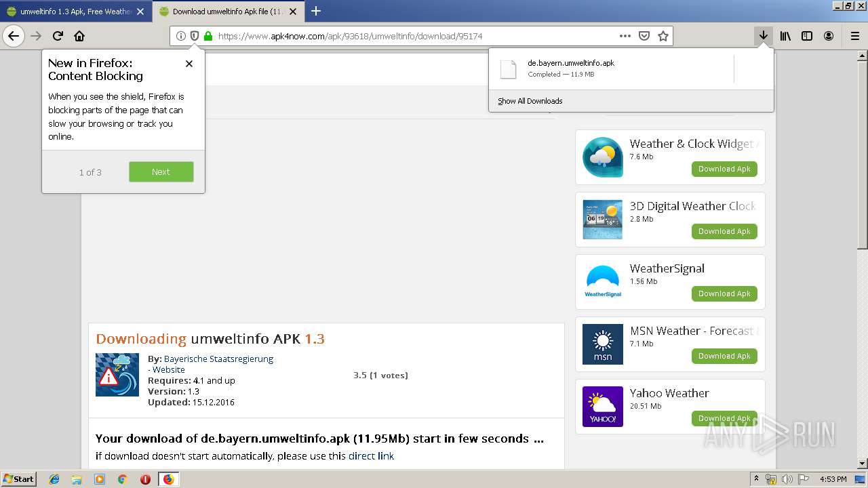Screen dimensions: 868x488
Task: Open Yahoo Weather title link
Action: point(669,393)
